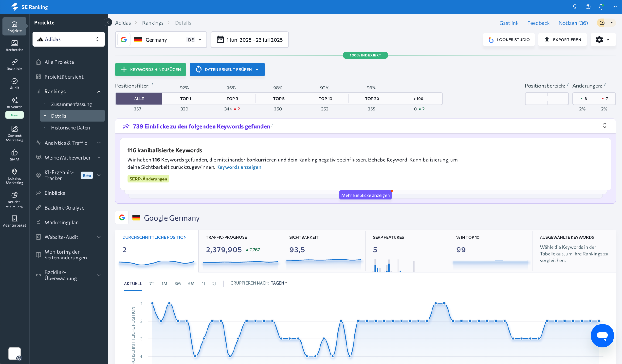The image size is (622, 364).
Task: Open the date range 1 Juni - 23 Juli picker
Action: [x=250, y=39]
